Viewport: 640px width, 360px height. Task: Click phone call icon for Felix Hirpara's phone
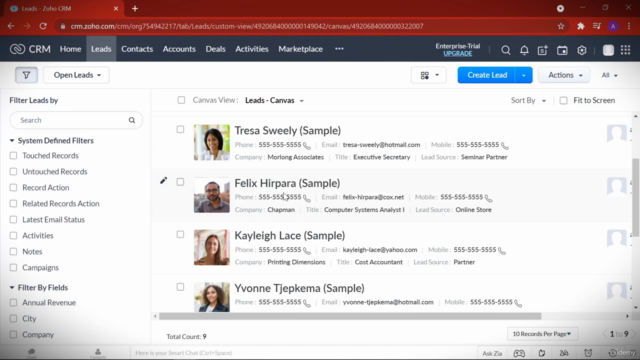(307, 198)
